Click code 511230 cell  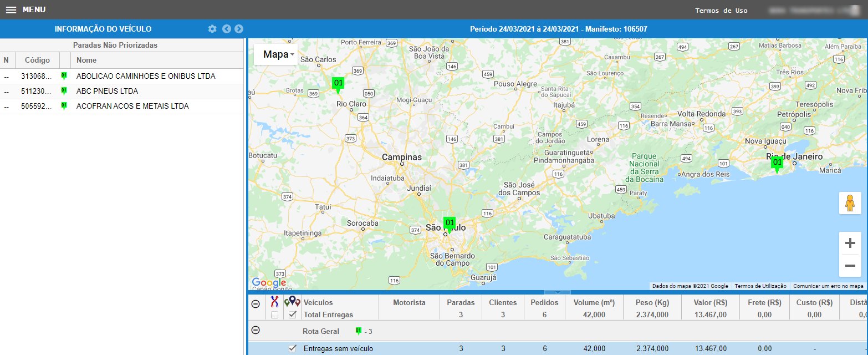[37, 91]
